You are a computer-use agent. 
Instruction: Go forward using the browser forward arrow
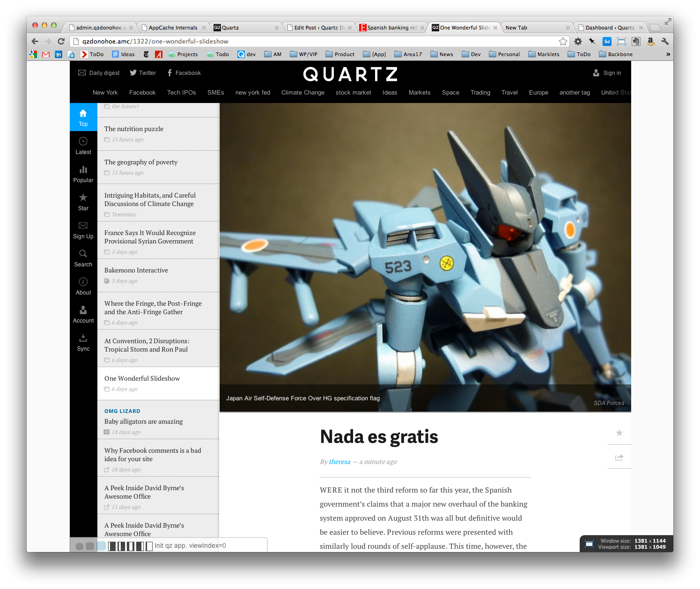(48, 41)
